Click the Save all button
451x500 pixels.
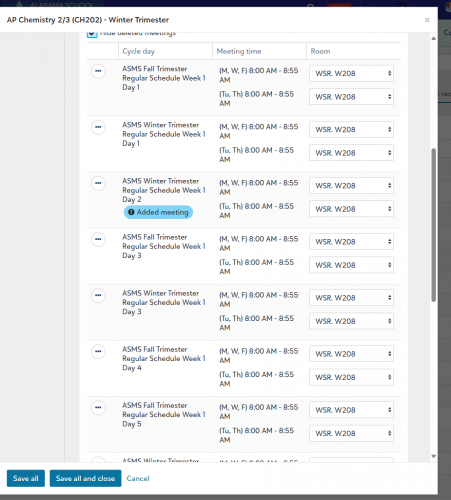click(26, 478)
